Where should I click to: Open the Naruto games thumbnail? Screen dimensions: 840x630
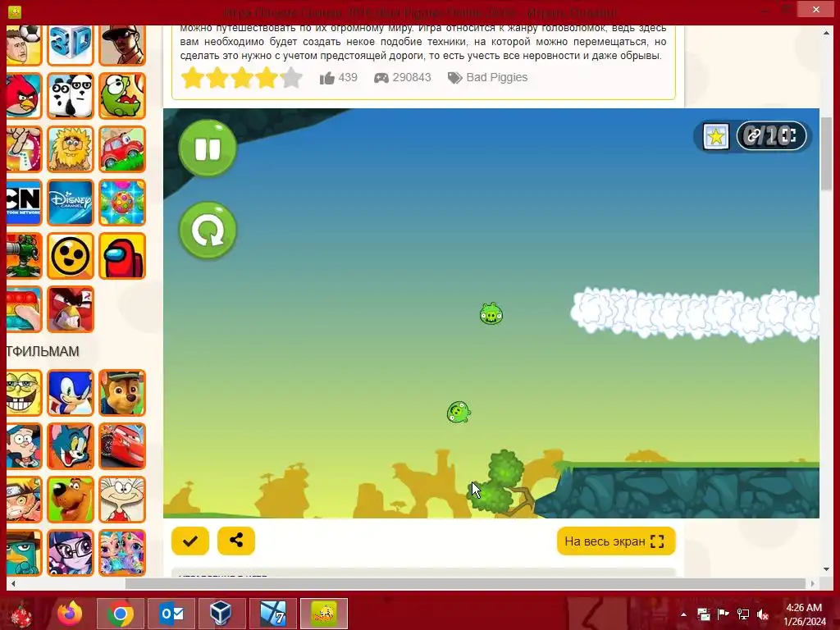[23, 500]
